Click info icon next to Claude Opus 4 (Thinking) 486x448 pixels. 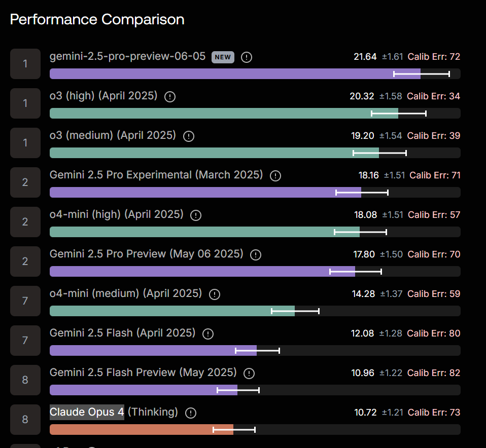point(191,413)
